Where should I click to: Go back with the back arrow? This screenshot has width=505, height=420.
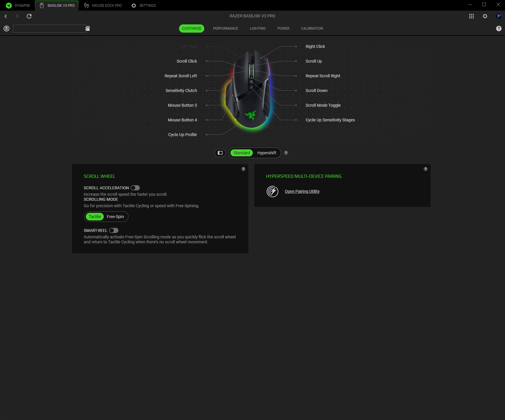pyautogui.click(x=6, y=16)
